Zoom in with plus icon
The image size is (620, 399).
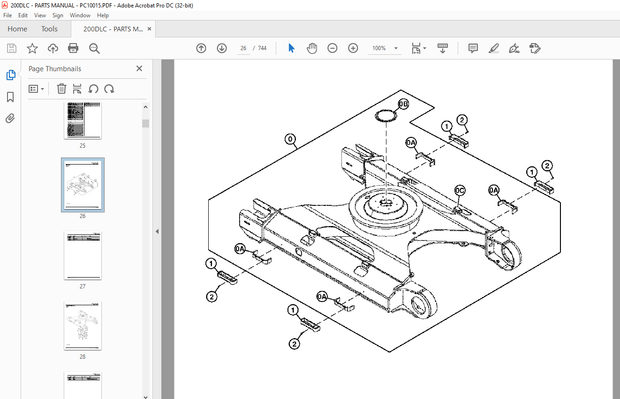coord(353,48)
